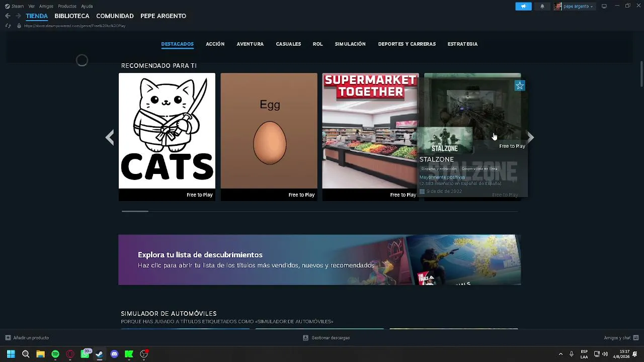644x362 pixels.
Task: Select the CASUALES genre tab
Action: pyautogui.click(x=288, y=44)
